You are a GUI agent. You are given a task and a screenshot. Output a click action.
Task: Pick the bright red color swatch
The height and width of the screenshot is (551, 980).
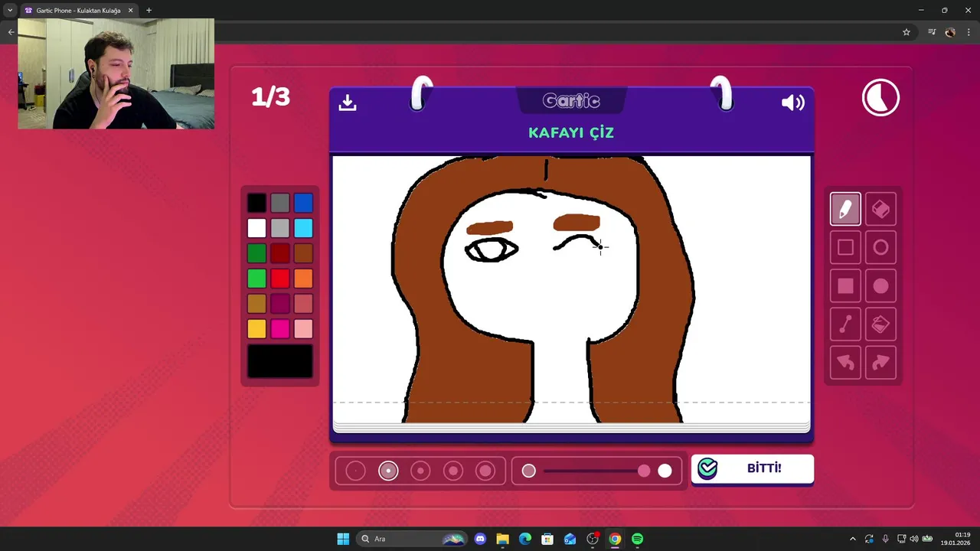click(280, 279)
